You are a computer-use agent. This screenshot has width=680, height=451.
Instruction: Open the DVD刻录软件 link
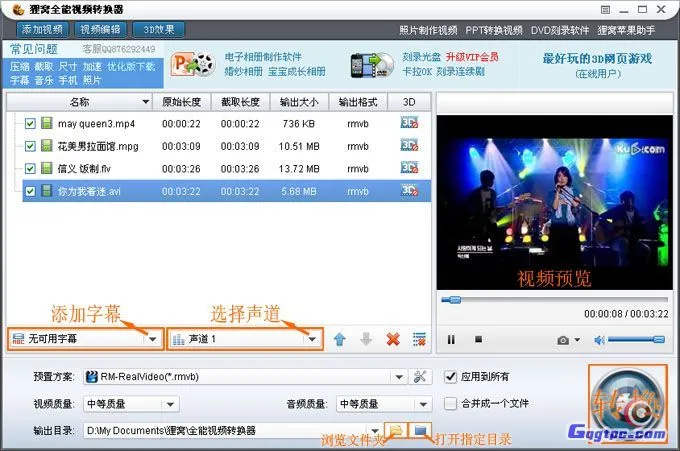[560, 30]
